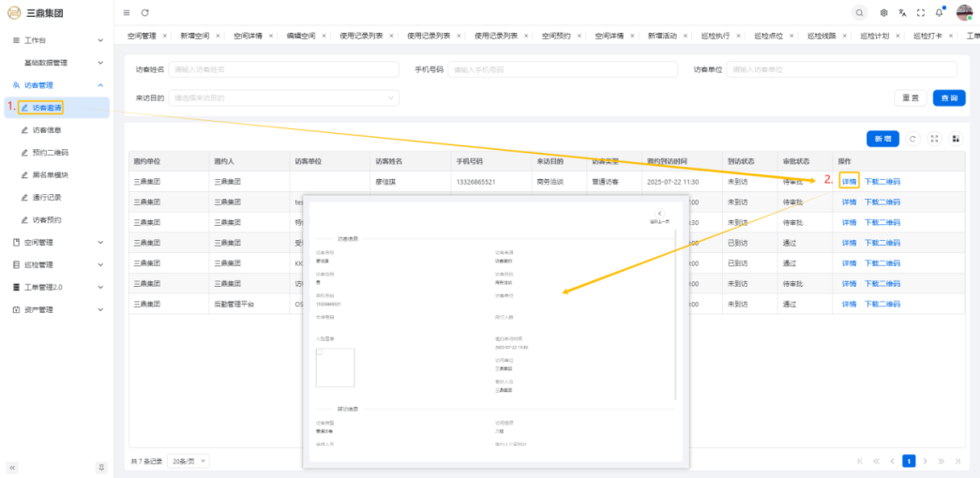
Task: Click the scrollbar in the detail popup
Action: coord(675,309)
